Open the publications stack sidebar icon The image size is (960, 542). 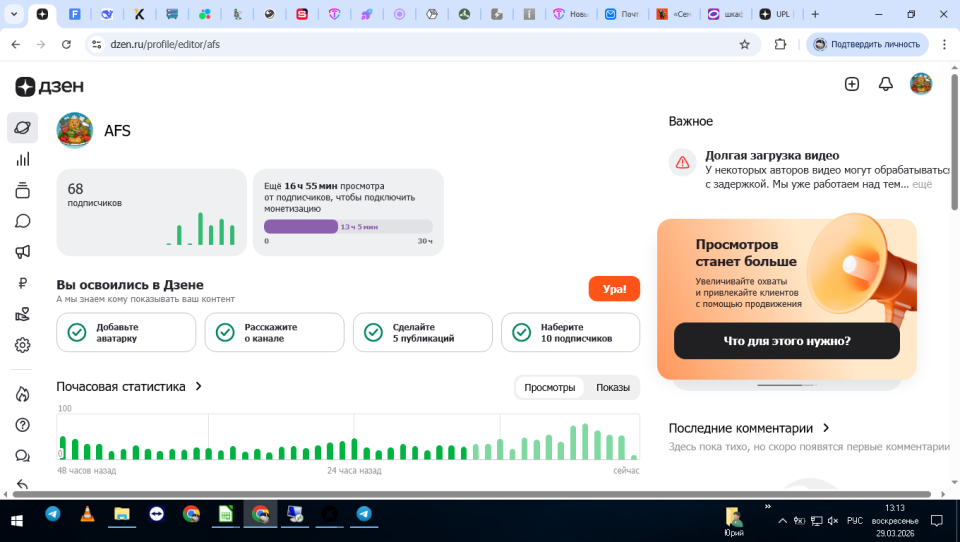click(x=23, y=190)
